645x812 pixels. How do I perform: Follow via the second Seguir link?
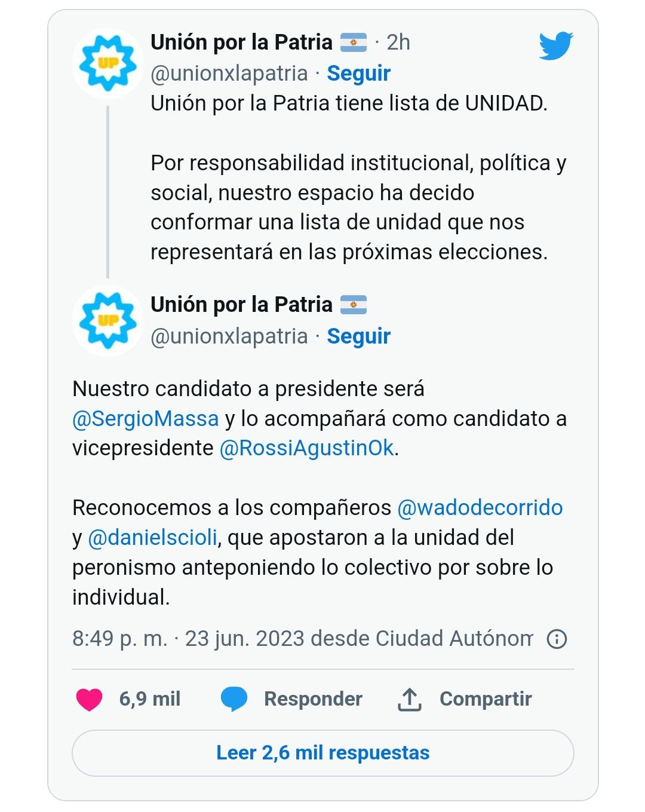tap(358, 336)
